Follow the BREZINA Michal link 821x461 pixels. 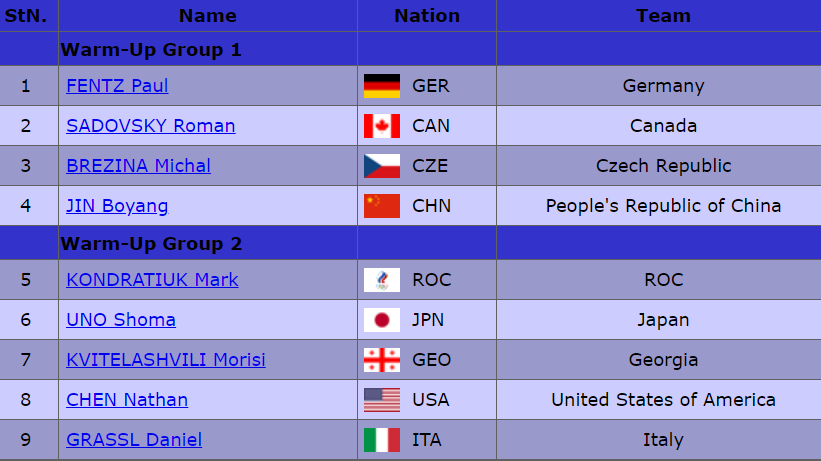tap(138, 166)
